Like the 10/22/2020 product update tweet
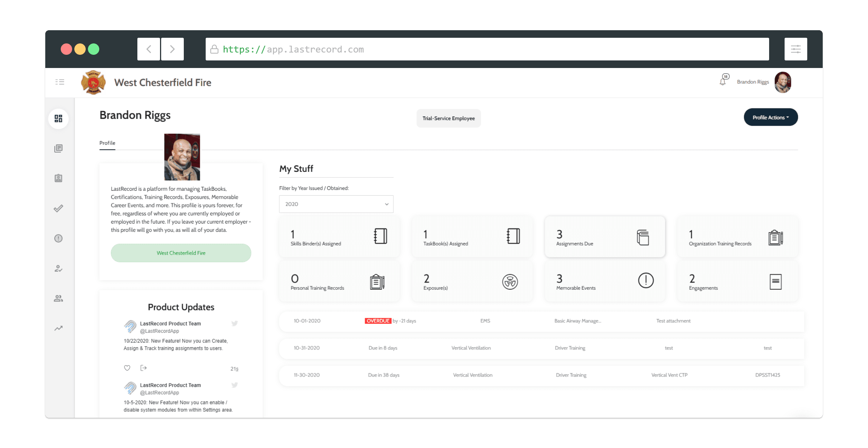868x448 pixels. [x=127, y=368]
